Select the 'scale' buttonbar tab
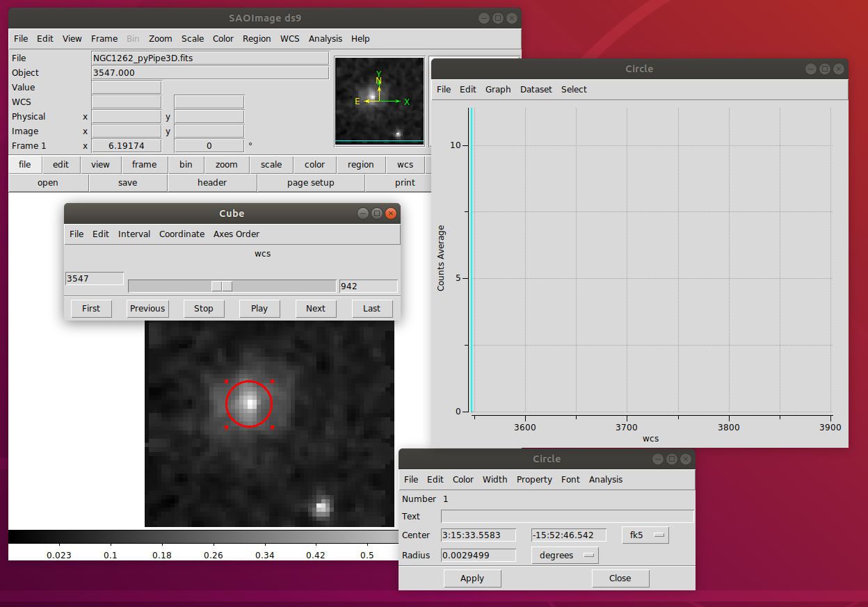Screen dimensions: 868x607 coord(271,165)
